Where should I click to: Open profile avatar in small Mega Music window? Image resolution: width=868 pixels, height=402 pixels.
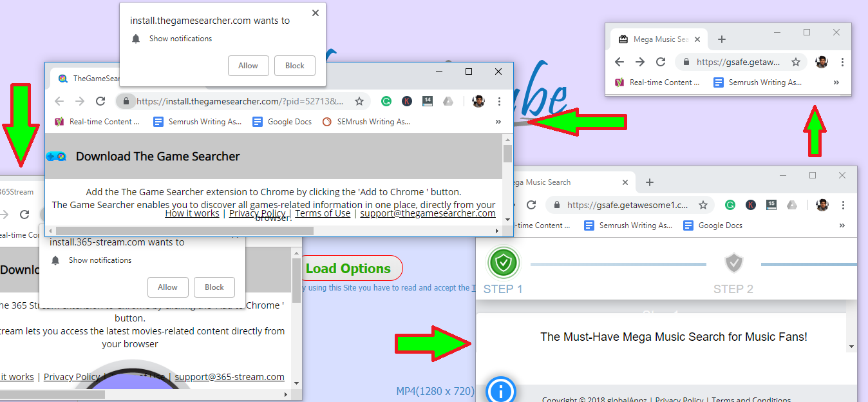point(821,62)
